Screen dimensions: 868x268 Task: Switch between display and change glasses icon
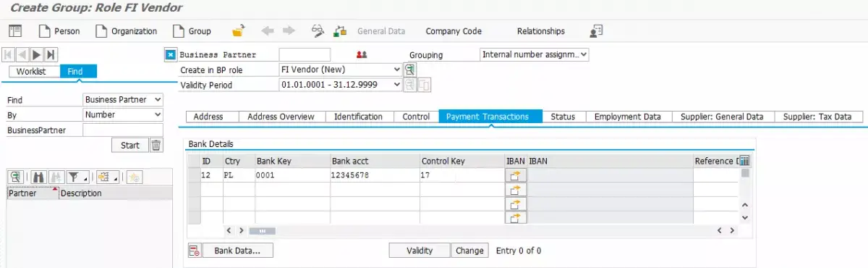point(318,31)
